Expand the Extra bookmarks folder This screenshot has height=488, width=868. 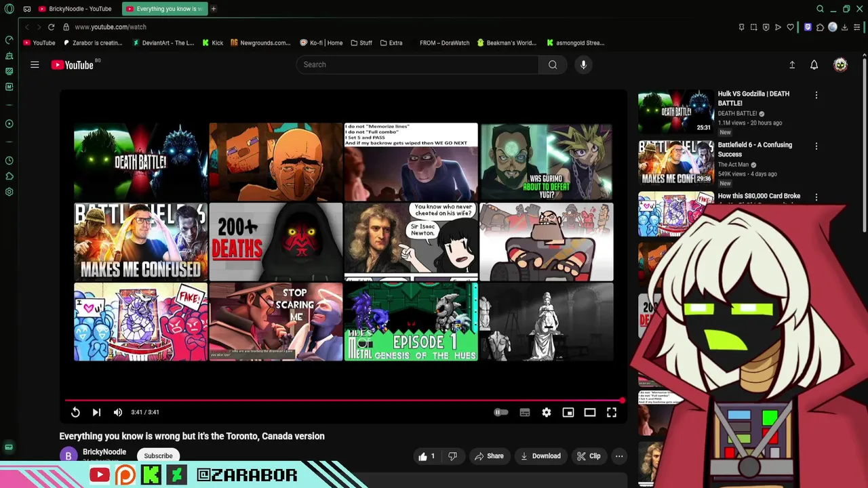click(391, 43)
